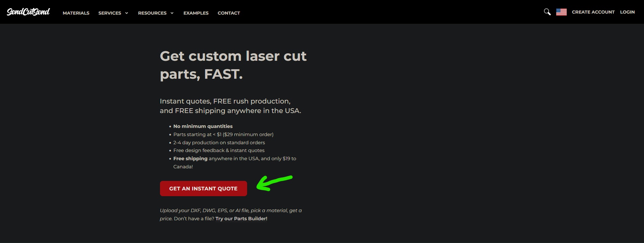Click the No minimum quantities bullet
The height and width of the screenshot is (243, 644).
tap(203, 126)
